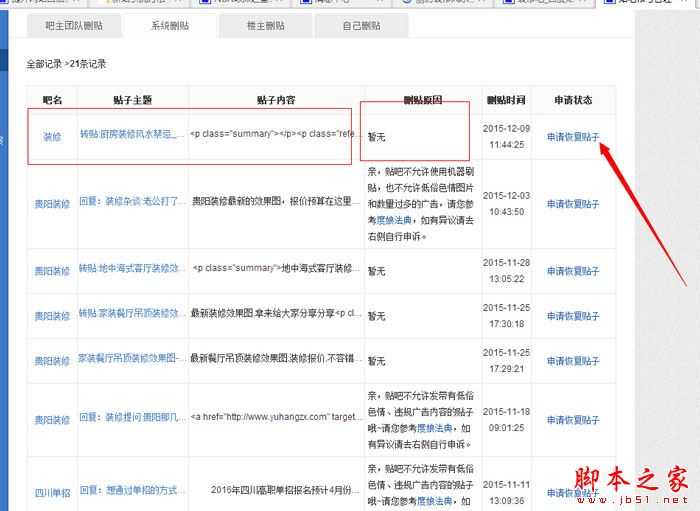Click 申请恢复贴子 for the 17:29:21 record
The height and width of the screenshot is (511, 700).
[x=573, y=360]
